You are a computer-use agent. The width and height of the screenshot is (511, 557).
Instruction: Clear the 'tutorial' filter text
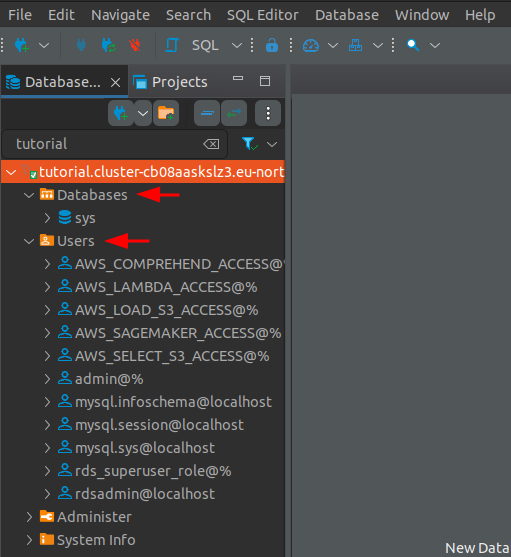(211, 144)
